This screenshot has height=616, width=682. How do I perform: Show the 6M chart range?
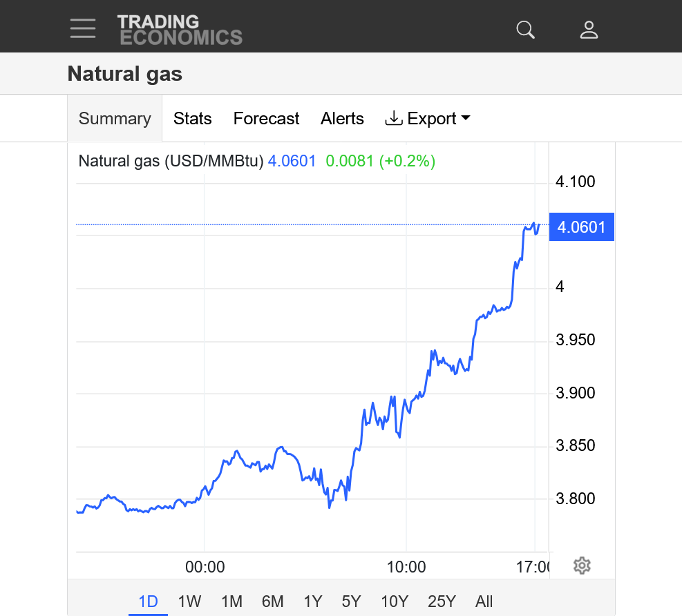tap(272, 601)
